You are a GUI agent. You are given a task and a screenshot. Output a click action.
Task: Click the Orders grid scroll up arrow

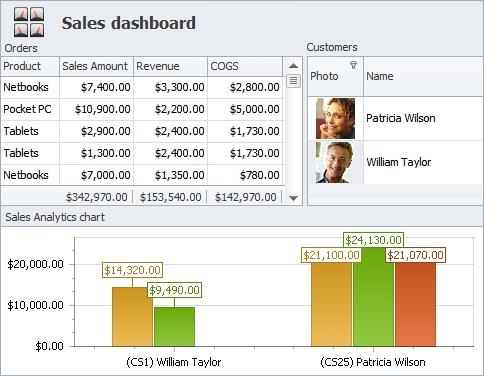click(293, 66)
